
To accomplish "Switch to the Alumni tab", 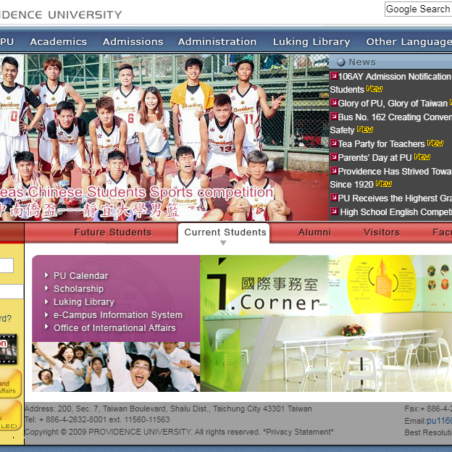I will coord(315,232).
